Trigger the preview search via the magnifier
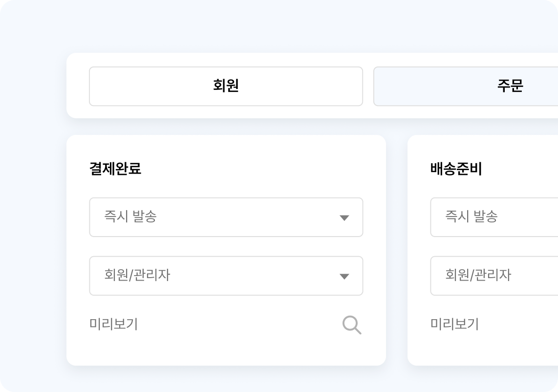558x392 pixels. click(352, 325)
